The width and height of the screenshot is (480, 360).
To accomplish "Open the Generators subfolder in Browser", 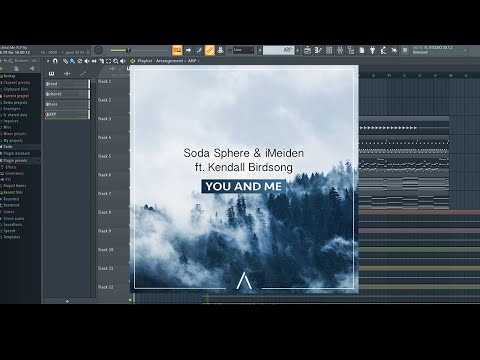I will [x=14, y=173].
